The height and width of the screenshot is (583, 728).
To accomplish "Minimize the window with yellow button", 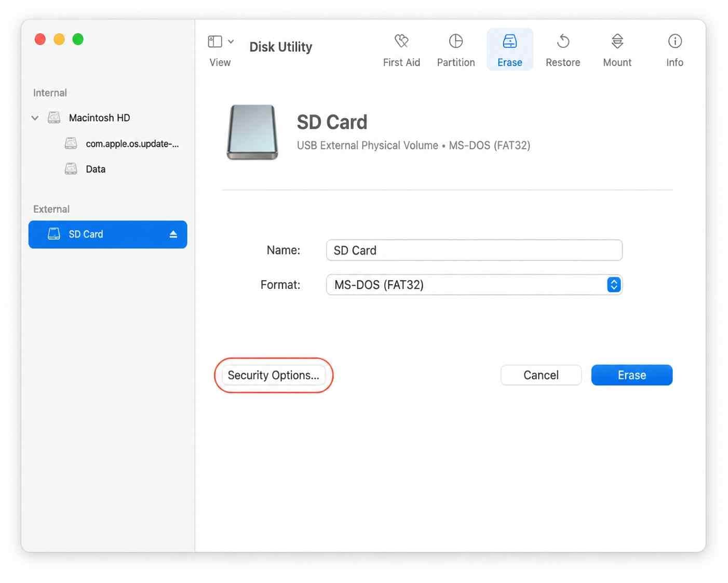I will pyautogui.click(x=59, y=39).
